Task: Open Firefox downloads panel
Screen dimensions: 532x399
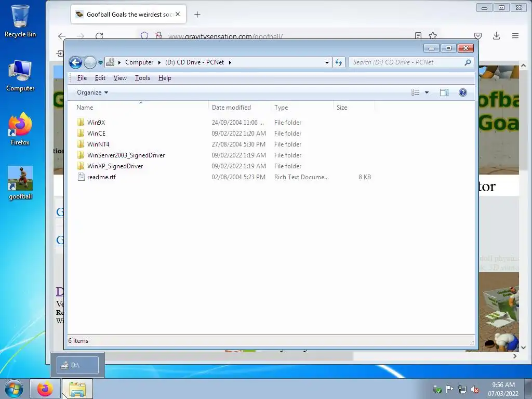Action: [496, 36]
